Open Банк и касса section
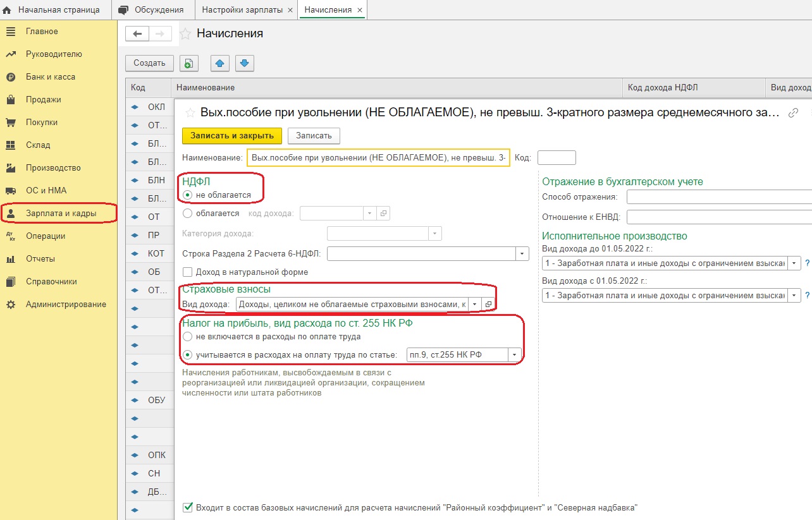812x520 pixels. 51,77
